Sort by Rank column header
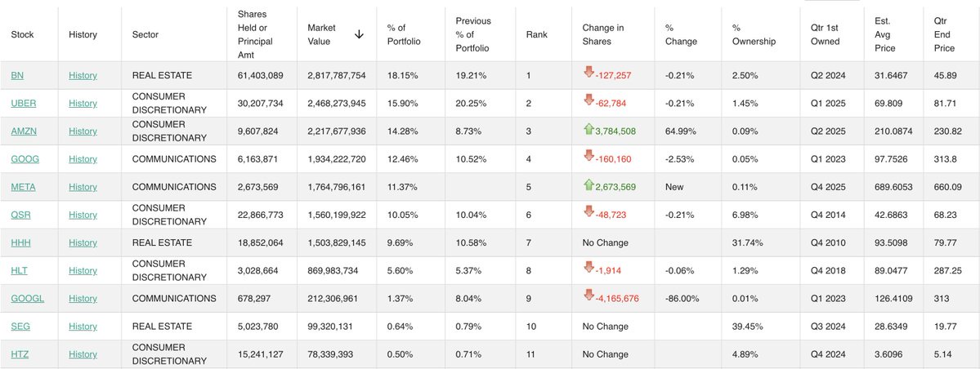 click(x=537, y=34)
